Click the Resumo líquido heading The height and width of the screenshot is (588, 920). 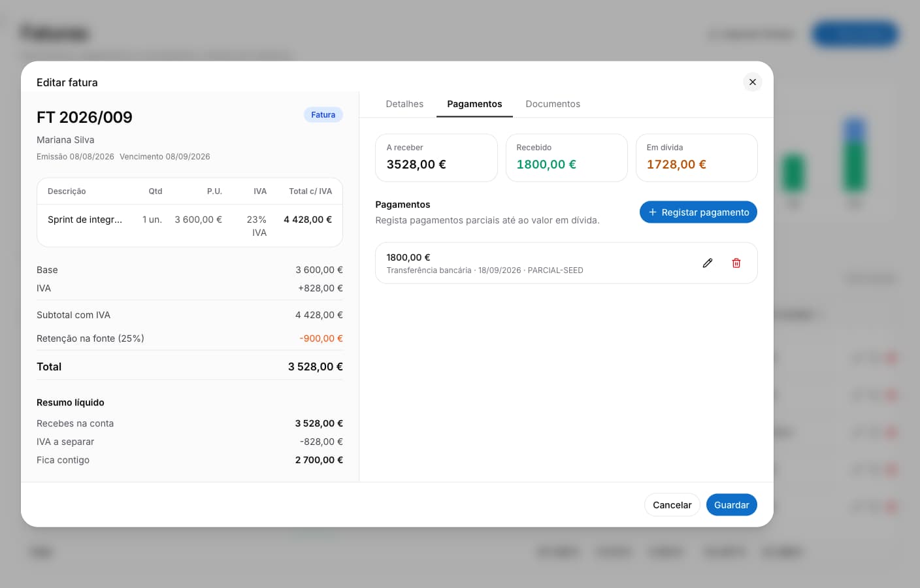click(x=71, y=402)
